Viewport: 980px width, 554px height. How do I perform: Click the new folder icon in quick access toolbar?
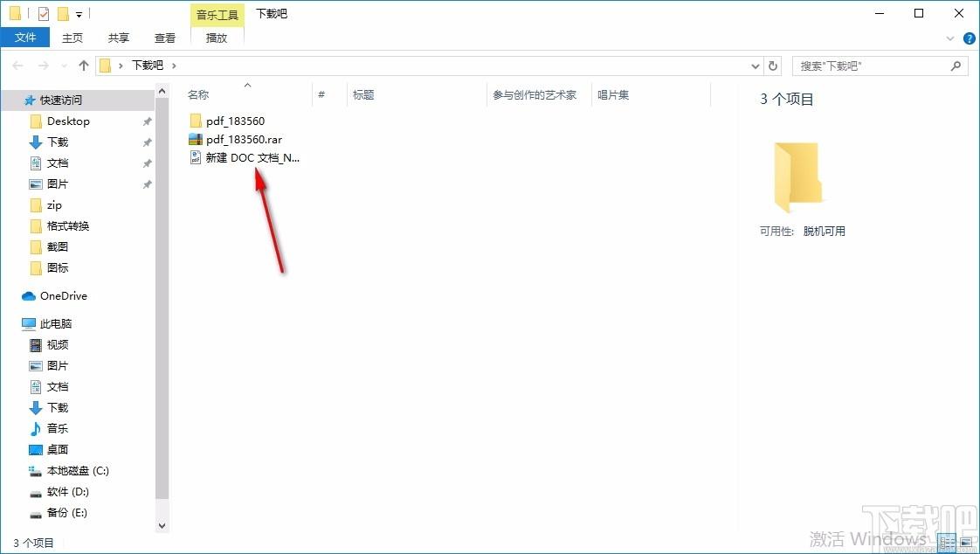tap(63, 13)
